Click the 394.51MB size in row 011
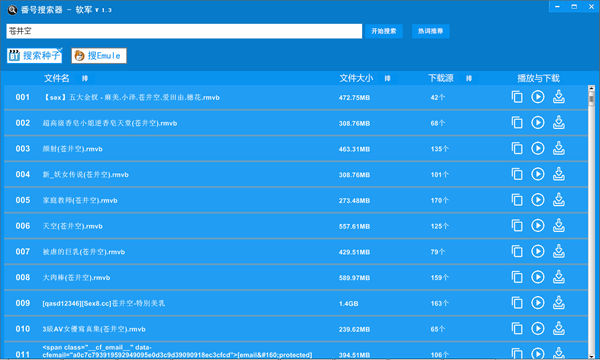The width and height of the screenshot is (600, 360). [x=354, y=355]
